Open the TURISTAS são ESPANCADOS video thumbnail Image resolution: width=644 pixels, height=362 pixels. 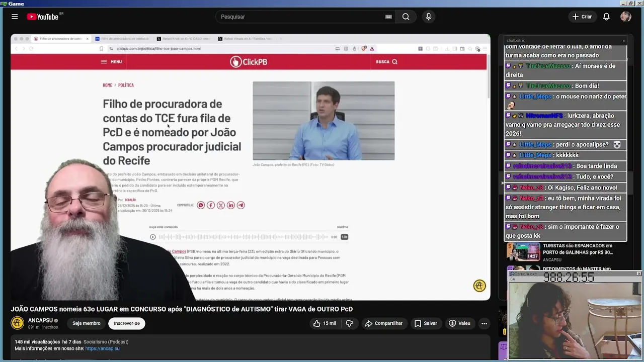[523, 251]
